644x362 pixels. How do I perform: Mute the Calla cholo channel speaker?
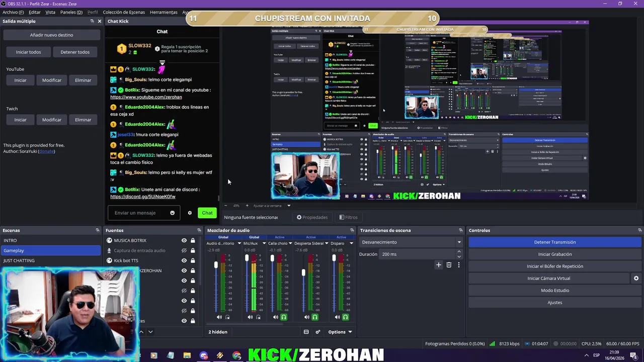[275, 317]
